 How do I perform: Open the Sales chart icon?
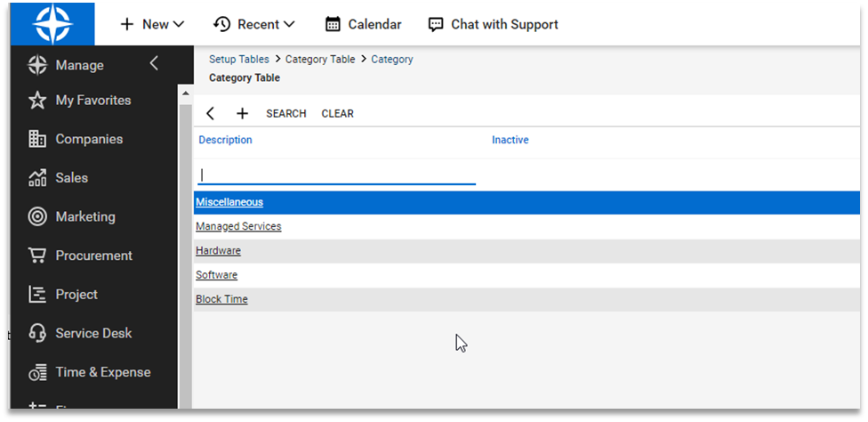pyautogui.click(x=37, y=178)
